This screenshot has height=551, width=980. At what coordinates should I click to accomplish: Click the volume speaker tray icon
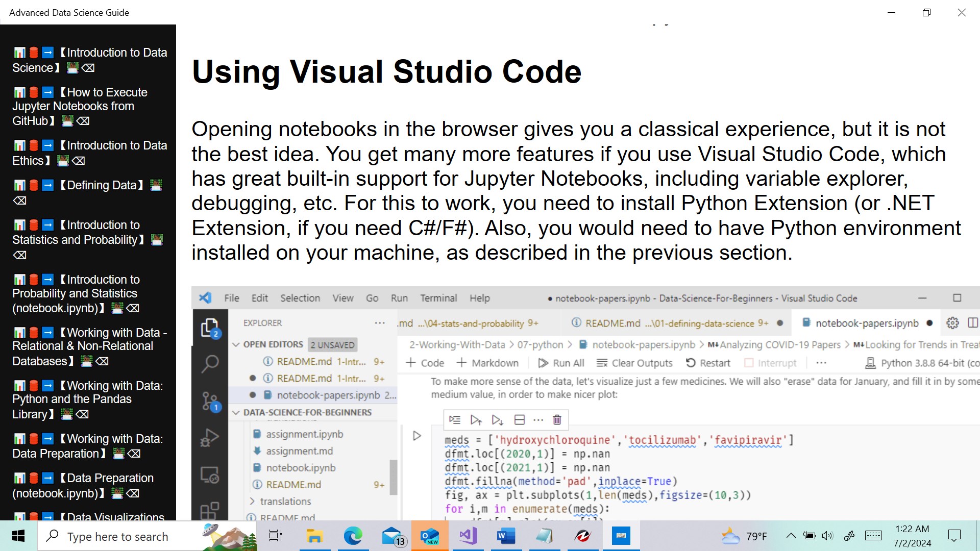pyautogui.click(x=827, y=536)
